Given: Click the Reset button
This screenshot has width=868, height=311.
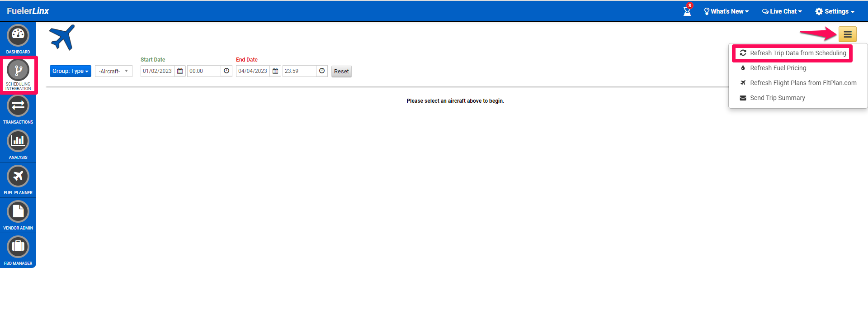Looking at the screenshot, I should 341,72.
